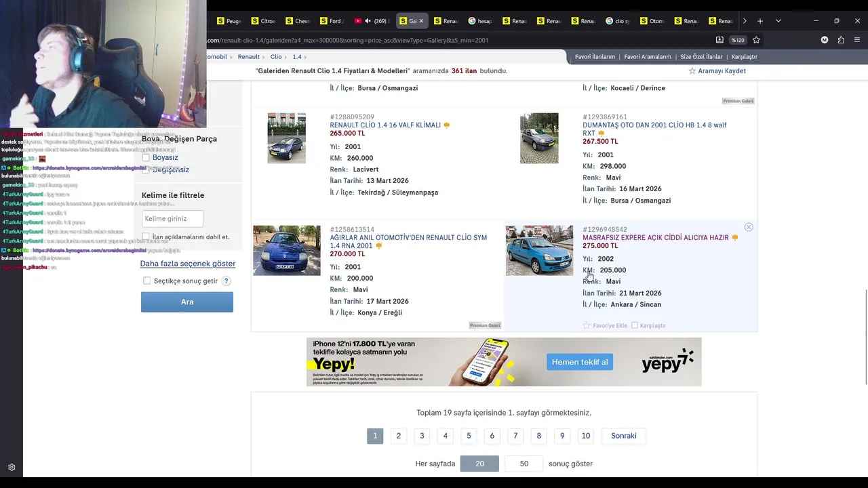Open the 265.000 TL Clio thumbnail
Image resolution: width=868 pixels, height=488 pixels.
(x=286, y=138)
